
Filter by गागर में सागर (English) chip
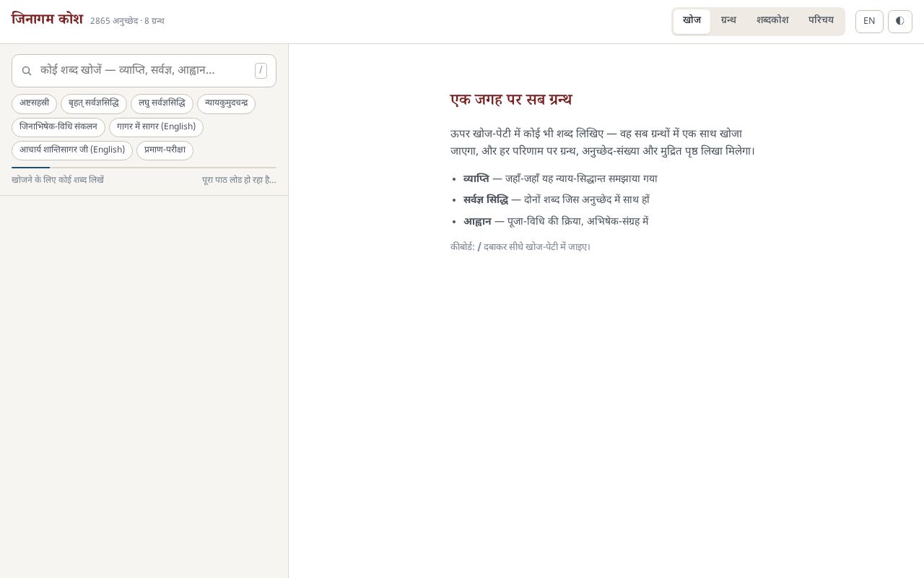(156, 127)
